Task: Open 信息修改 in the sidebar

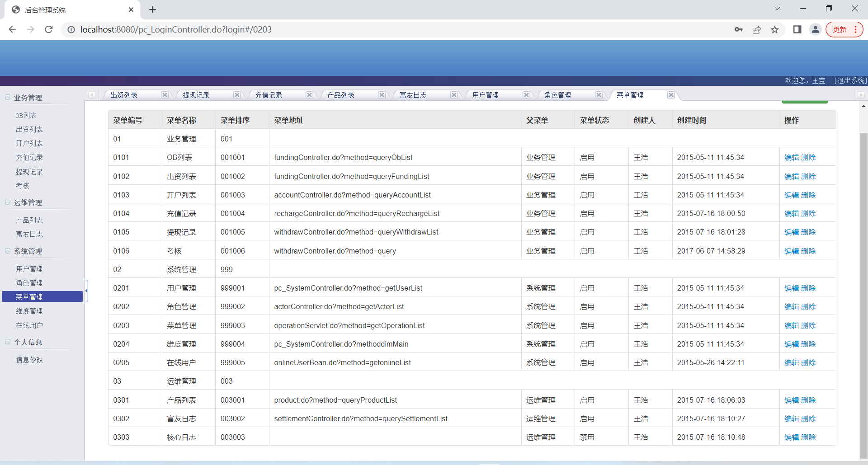Action: click(x=29, y=360)
